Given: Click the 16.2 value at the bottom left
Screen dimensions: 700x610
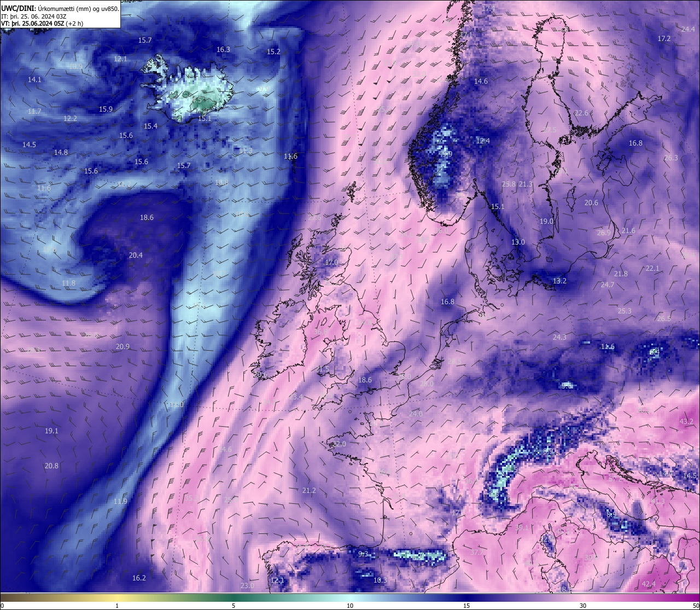Looking at the screenshot, I should [139, 578].
